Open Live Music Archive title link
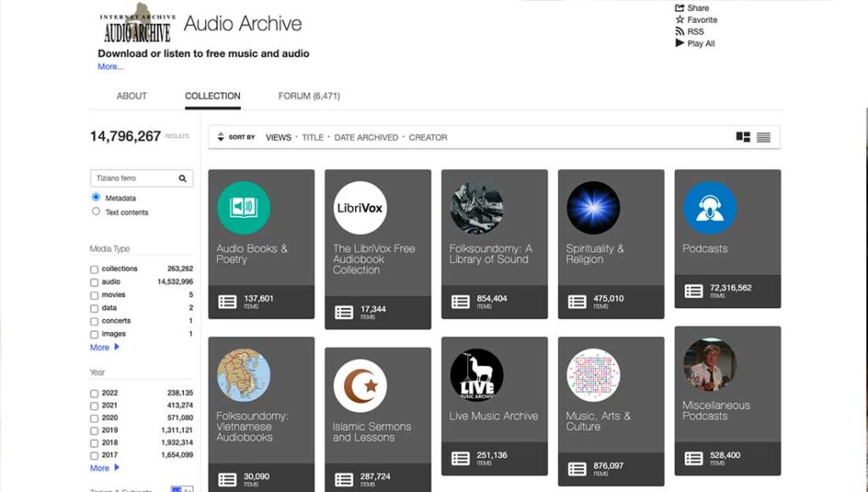Image resolution: width=868 pixels, height=492 pixels. click(x=494, y=416)
